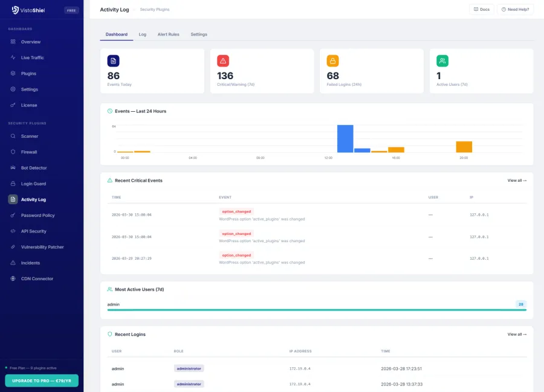The image size is (544, 392).
Task: Switch to the Settings tab of Activity Log
Action: [x=198, y=34]
